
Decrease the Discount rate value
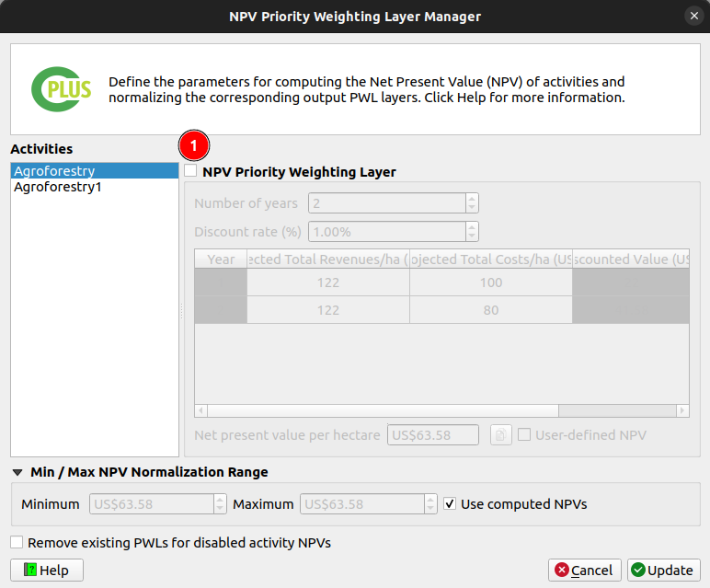(472, 236)
